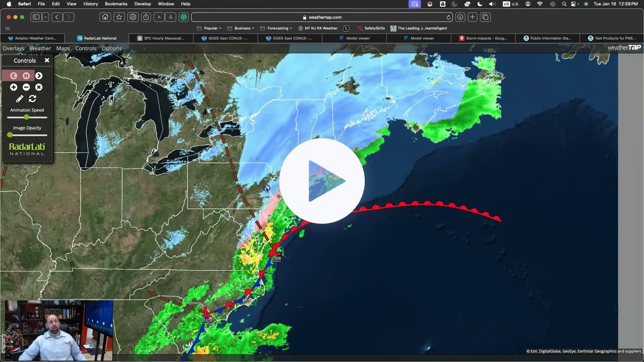This screenshot has height=362, width=644.
Task: Switch to the RadarLab National tab
Action: pyautogui.click(x=97, y=38)
